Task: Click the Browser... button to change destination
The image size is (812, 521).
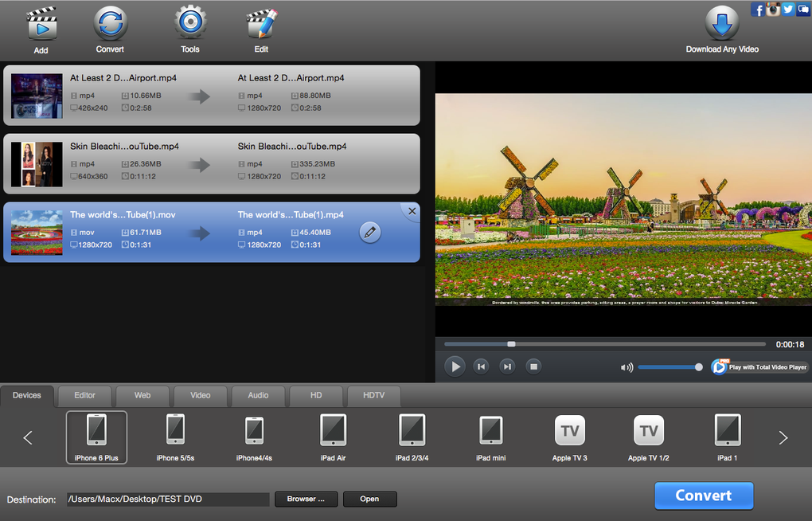Action: tap(306, 499)
